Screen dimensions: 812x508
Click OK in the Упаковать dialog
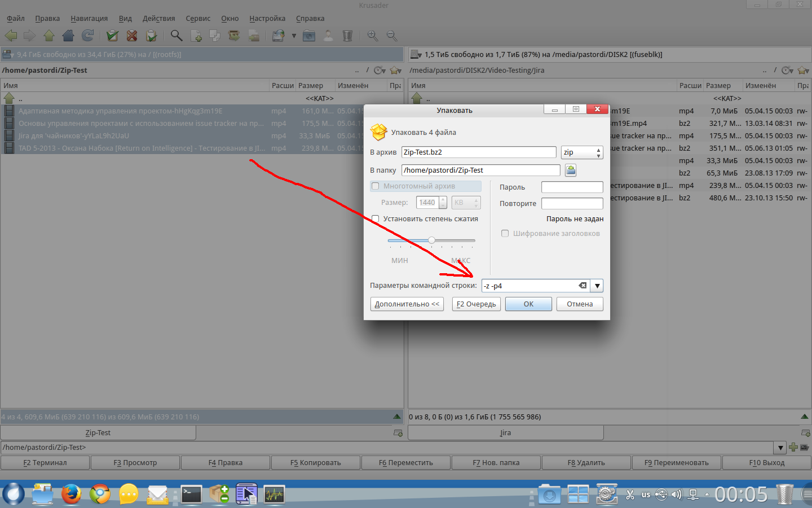tap(528, 304)
